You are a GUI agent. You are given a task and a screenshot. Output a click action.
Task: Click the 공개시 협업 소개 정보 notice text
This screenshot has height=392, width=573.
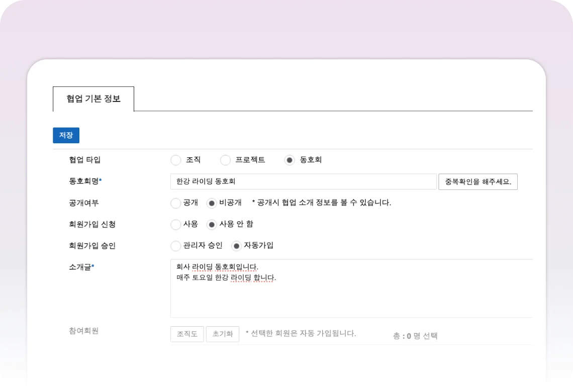(321, 203)
